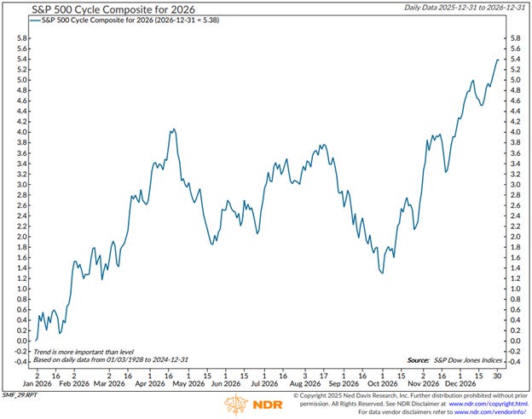The height and width of the screenshot is (419, 532).
Task: Click the 'Sep 2026' x-axis label
Action: pos(344,384)
